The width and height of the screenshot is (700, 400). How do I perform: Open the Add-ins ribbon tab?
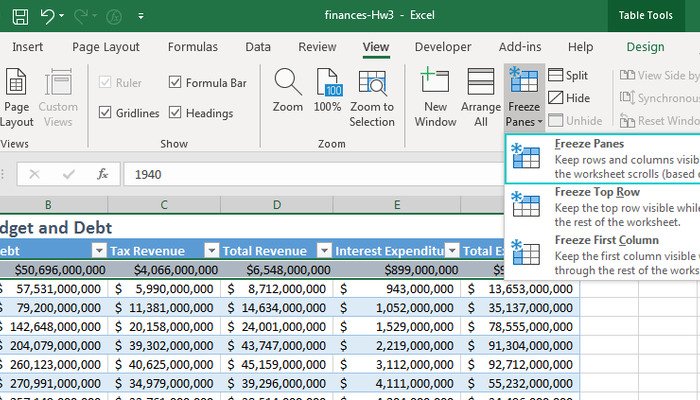(520, 47)
